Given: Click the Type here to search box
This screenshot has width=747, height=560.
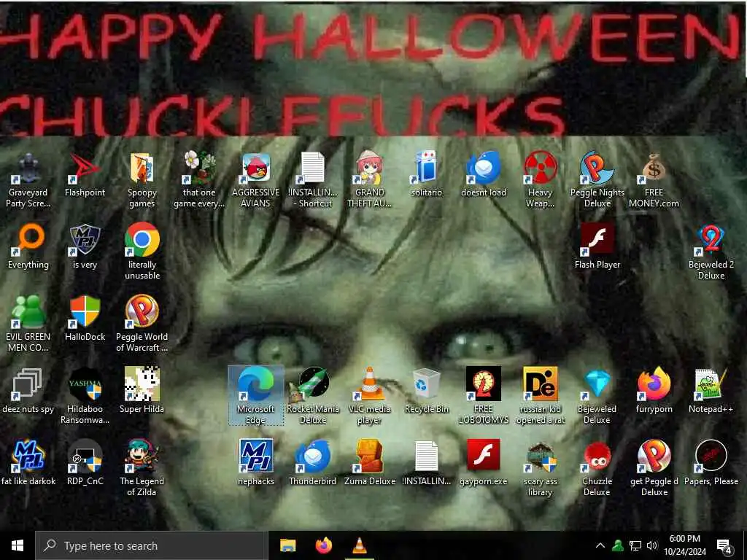Looking at the screenshot, I should pyautogui.click(x=150, y=545).
